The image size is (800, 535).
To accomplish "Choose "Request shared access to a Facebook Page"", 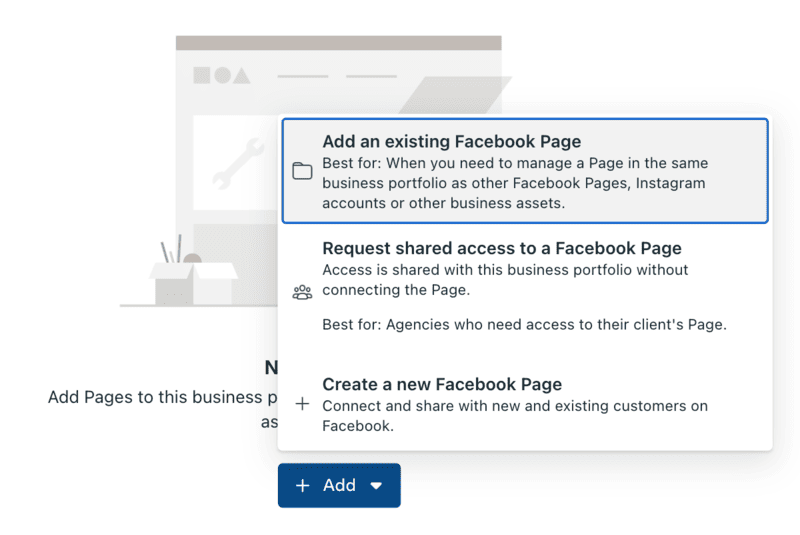I will coord(501,248).
